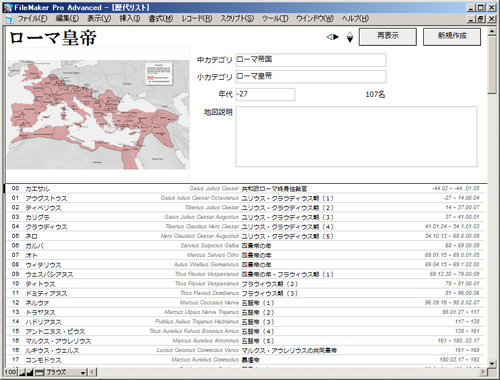Click the vertical scrollbar up arrow
500x380 pixels.
[x=492, y=32]
